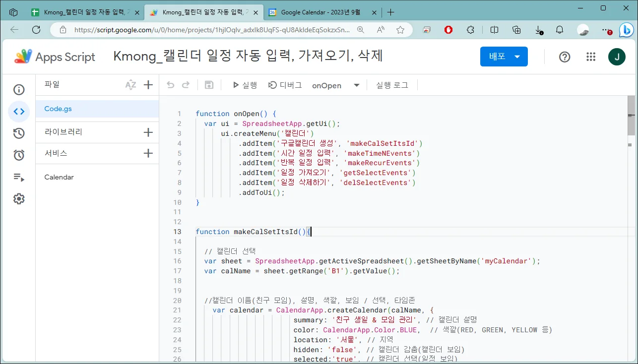Run the script with 실행 button
Screen dimensions: 638x364
[x=245, y=85]
